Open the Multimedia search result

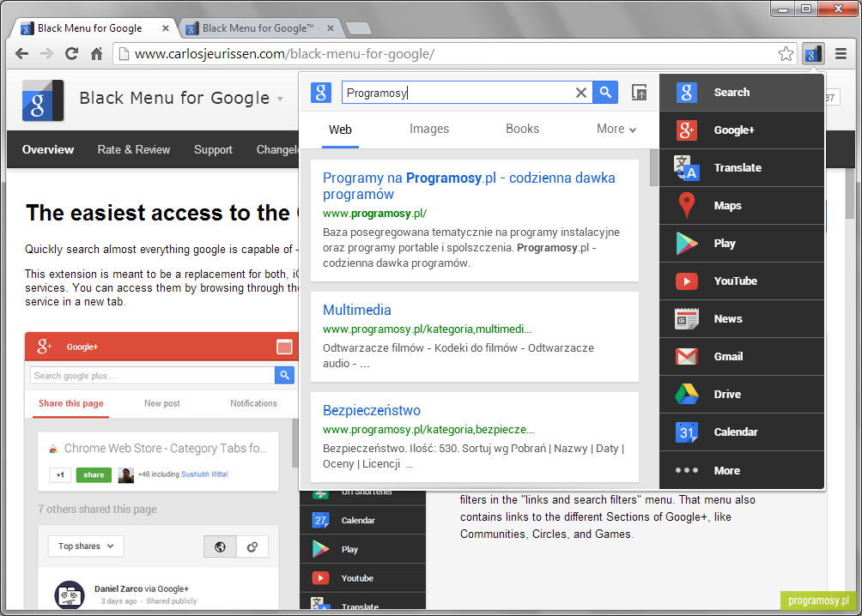coord(357,310)
